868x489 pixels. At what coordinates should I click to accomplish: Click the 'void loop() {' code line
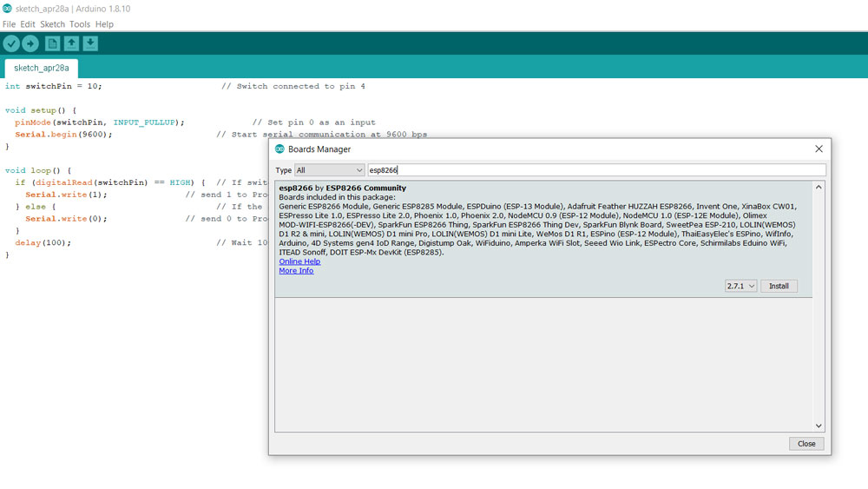click(x=38, y=170)
